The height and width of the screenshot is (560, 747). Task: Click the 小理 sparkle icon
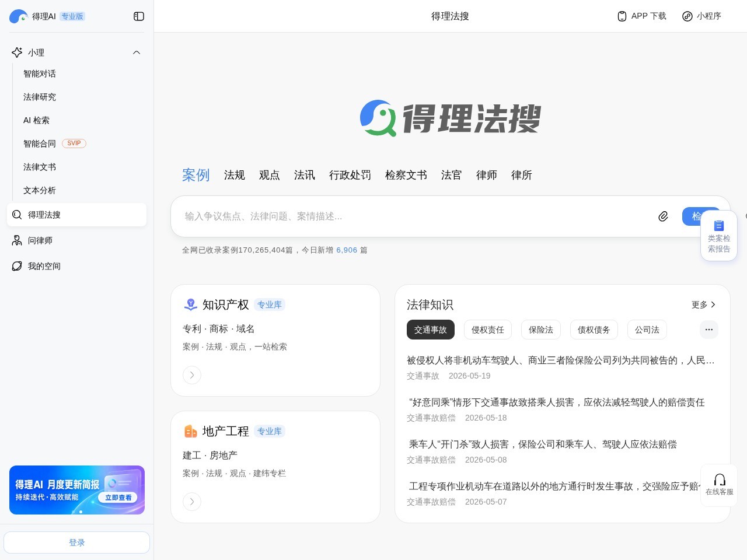point(17,52)
